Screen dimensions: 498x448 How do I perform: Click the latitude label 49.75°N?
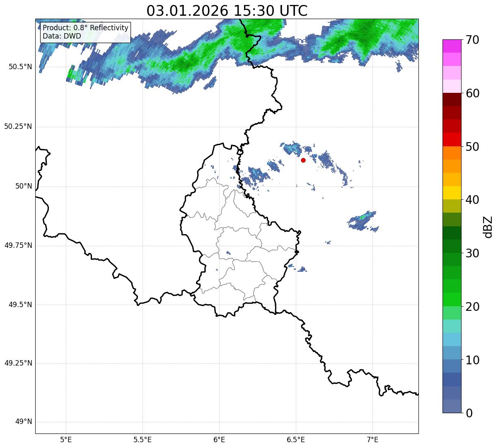[x=18, y=245]
